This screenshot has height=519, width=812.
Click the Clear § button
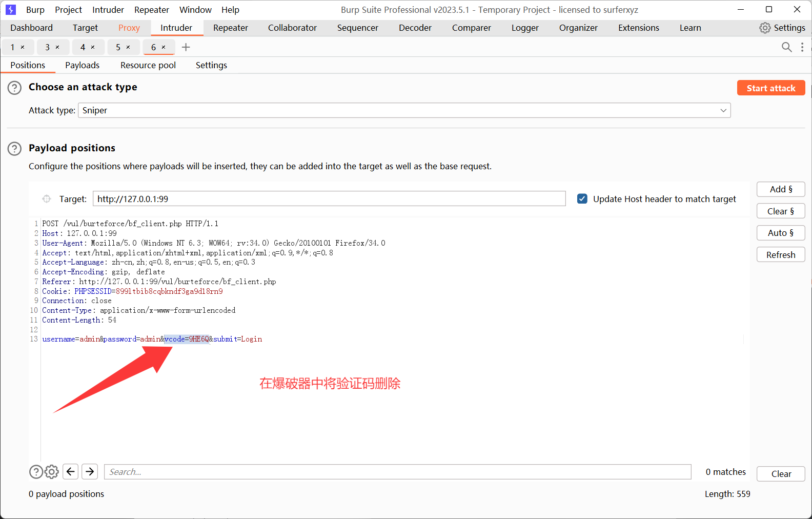click(781, 211)
